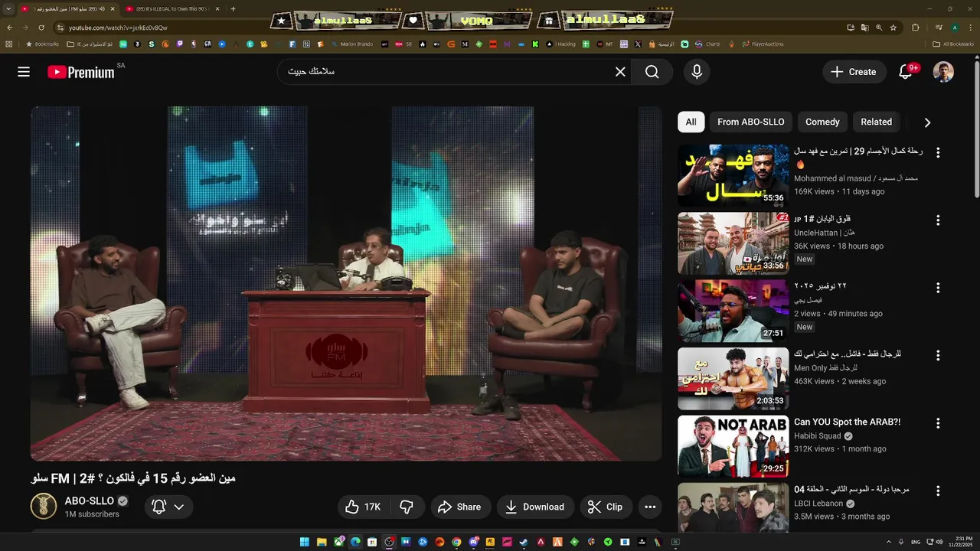This screenshot has width=980, height=551.
Task: Open the Hacking bookmark
Action: coord(561,44)
